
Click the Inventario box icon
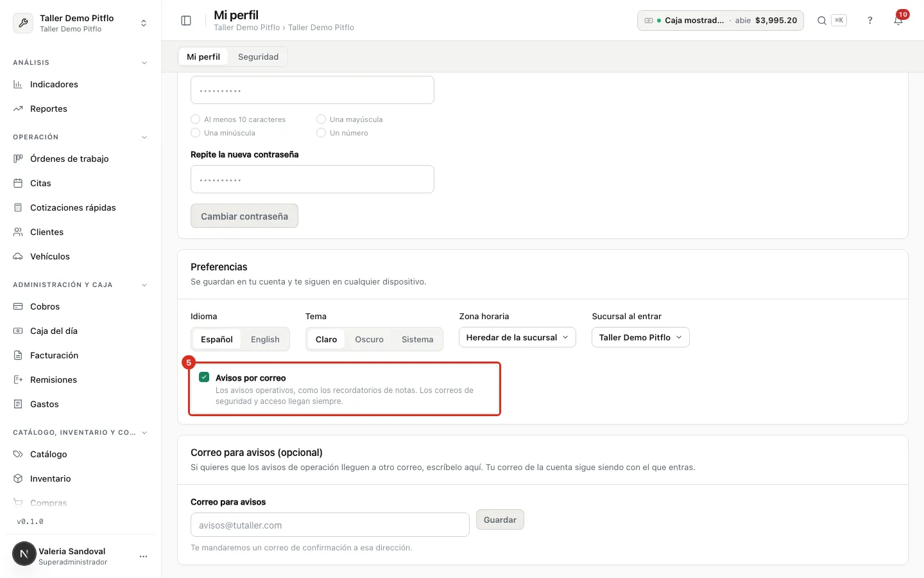click(x=18, y=478)
